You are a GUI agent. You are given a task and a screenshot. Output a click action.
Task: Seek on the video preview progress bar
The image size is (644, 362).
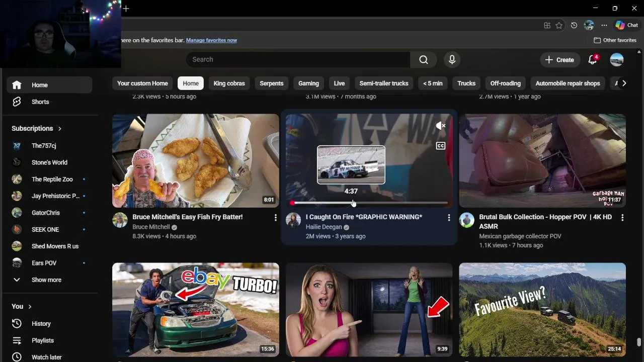[370, 203]
